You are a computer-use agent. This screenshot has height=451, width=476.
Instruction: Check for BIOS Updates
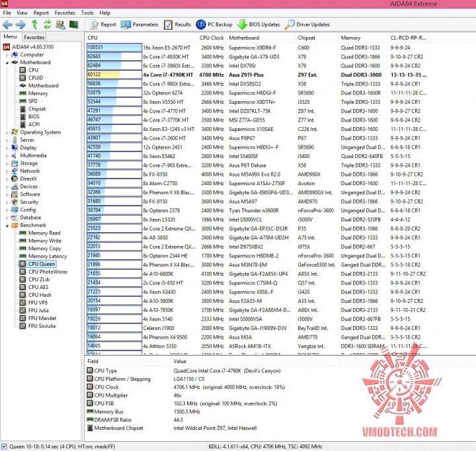point(258,24)
